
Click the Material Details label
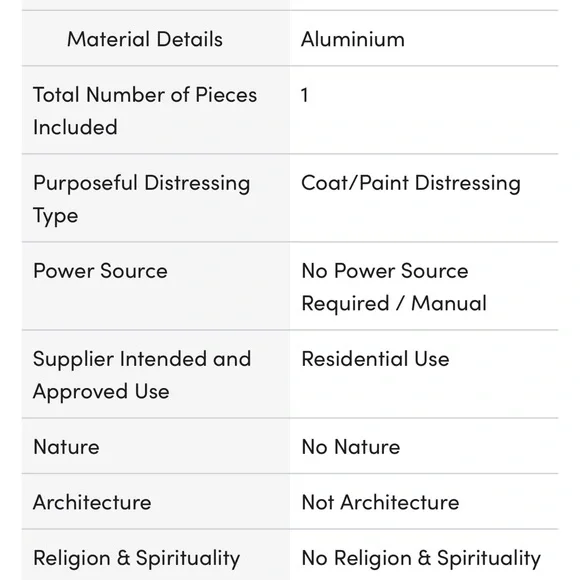[145, 39]
